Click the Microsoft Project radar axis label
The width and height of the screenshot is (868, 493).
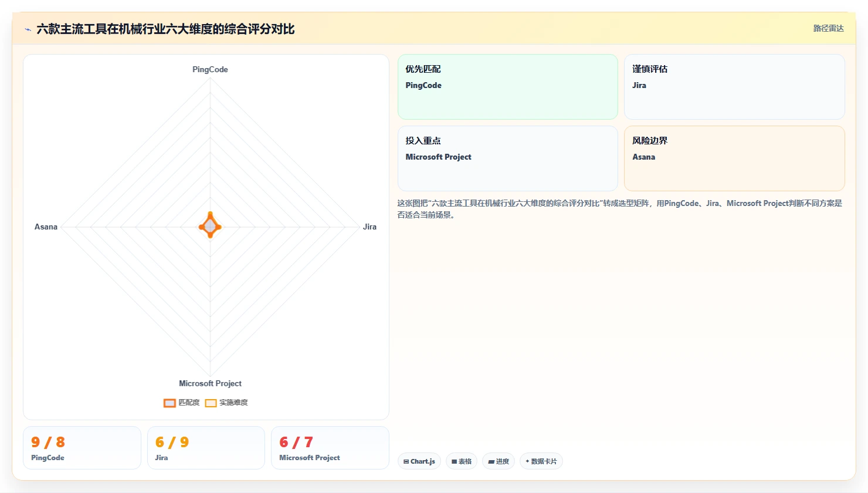(210, 383)
